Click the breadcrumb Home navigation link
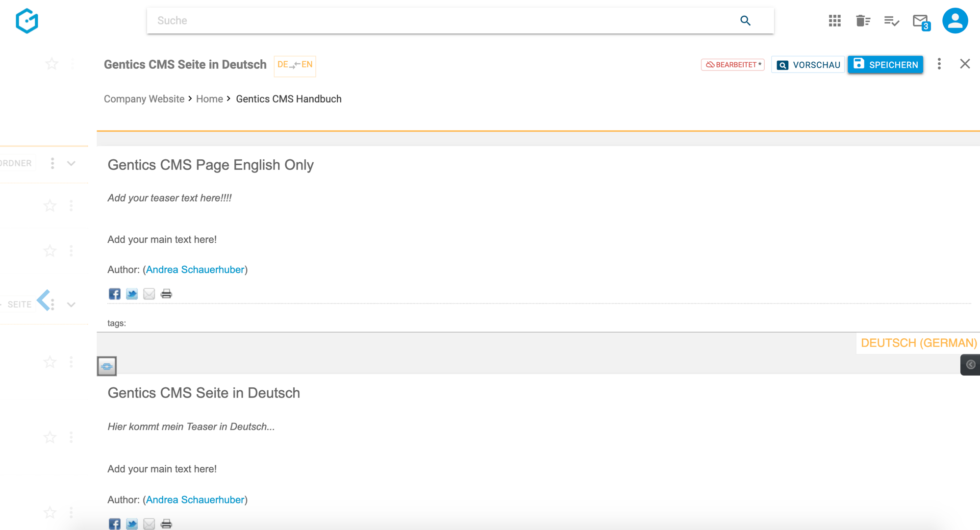Image resolution: width=980 pixels, height=530 pixels. tap(210, 99)
